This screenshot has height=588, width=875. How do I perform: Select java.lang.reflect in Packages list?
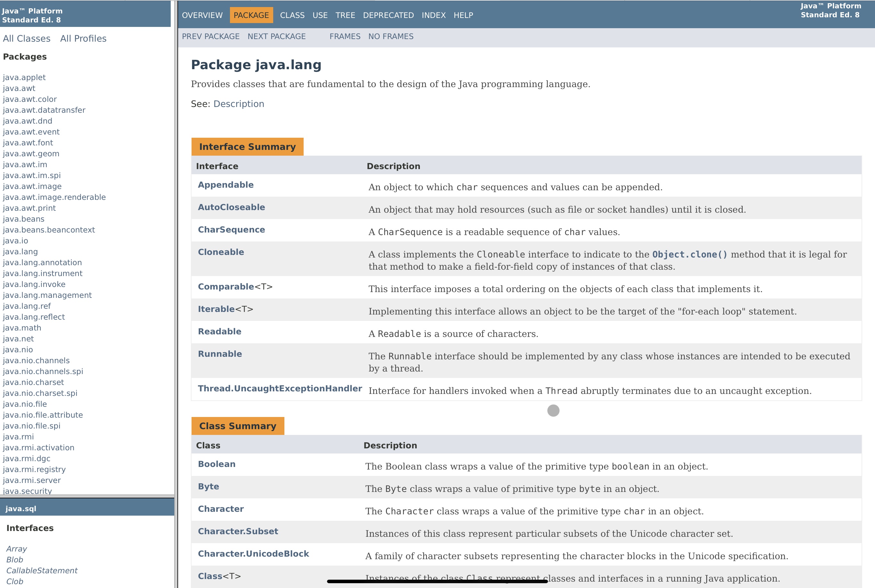[x=34, y=317]
